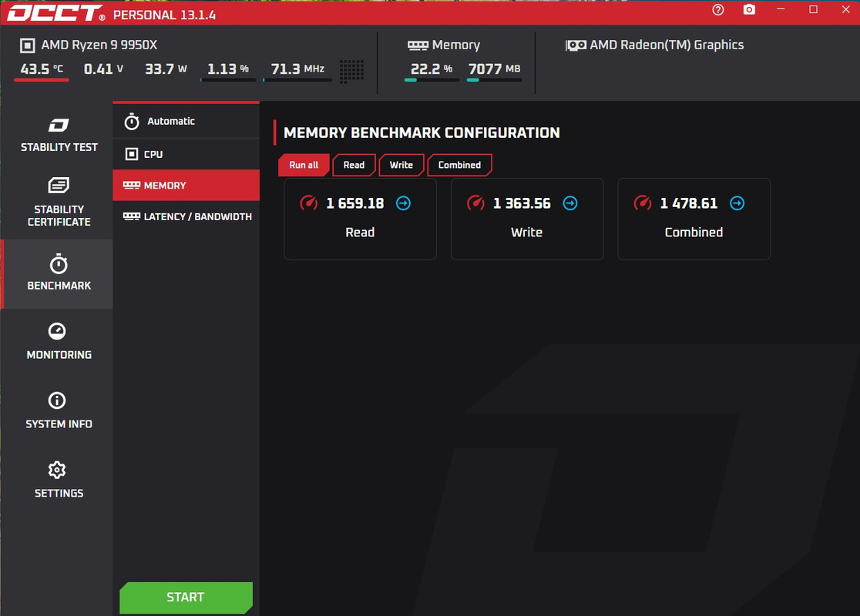
Task: Choose the Write mode button
Action: [401, 165]
